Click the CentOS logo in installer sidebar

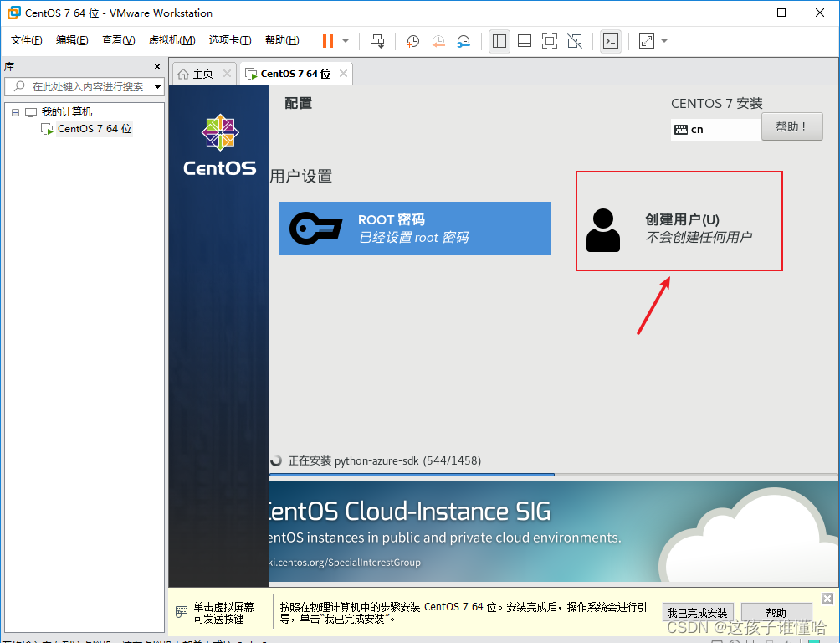click(x=220, y=146)
